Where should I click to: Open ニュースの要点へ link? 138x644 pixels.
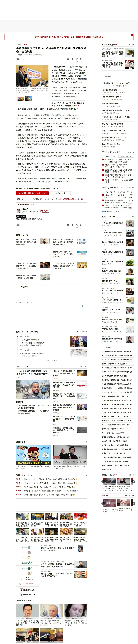pos(82,332)
